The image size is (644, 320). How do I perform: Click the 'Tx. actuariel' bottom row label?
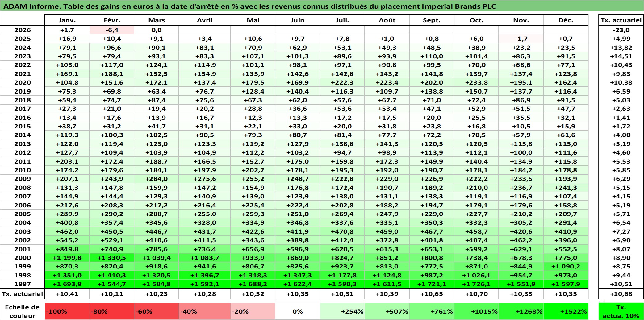[23, 294]
